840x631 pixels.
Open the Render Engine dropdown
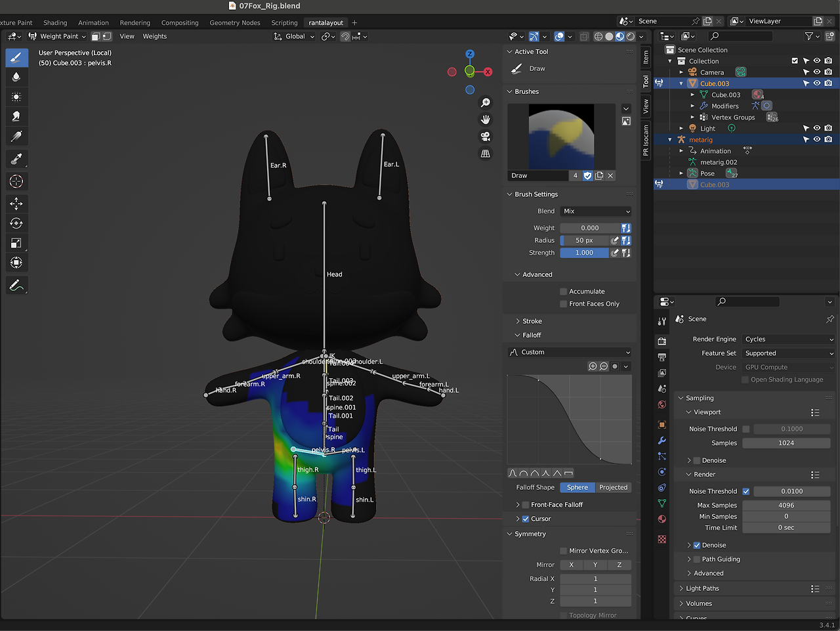click(788, 339)
